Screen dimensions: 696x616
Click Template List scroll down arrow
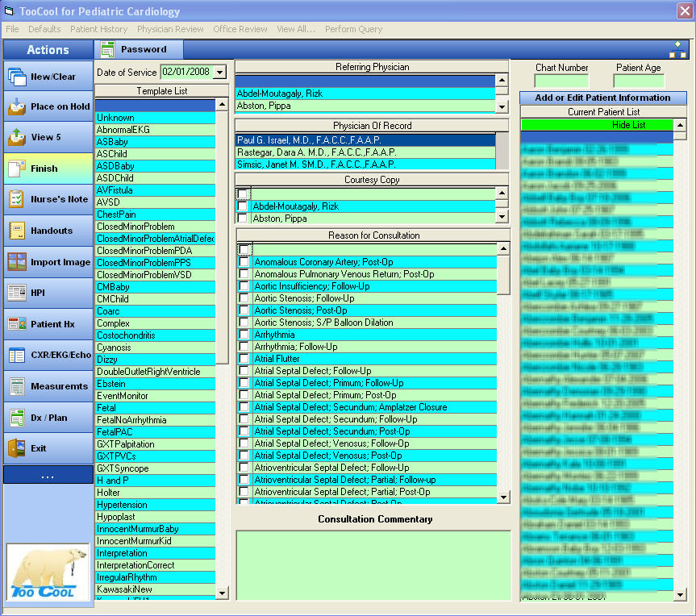click(222, 593)
